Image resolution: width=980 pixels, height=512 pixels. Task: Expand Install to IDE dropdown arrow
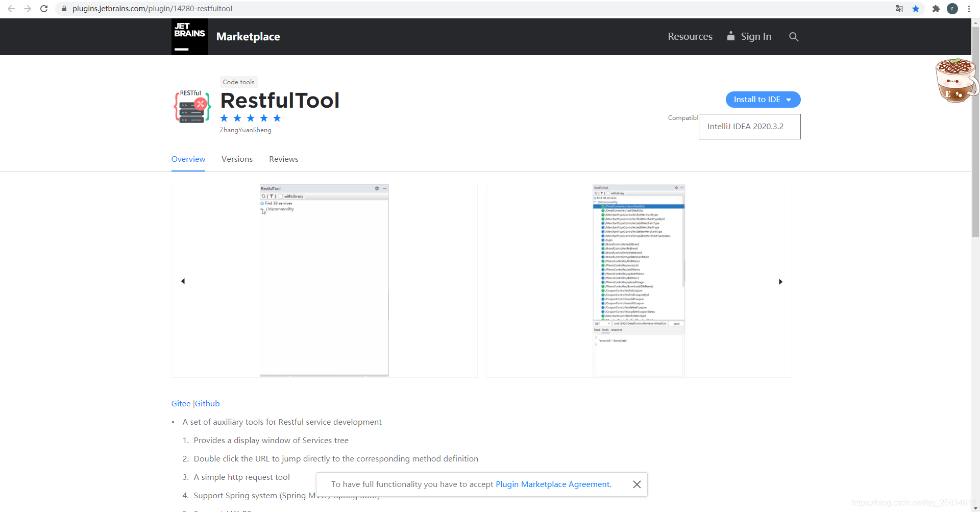[x=789, y=100]
